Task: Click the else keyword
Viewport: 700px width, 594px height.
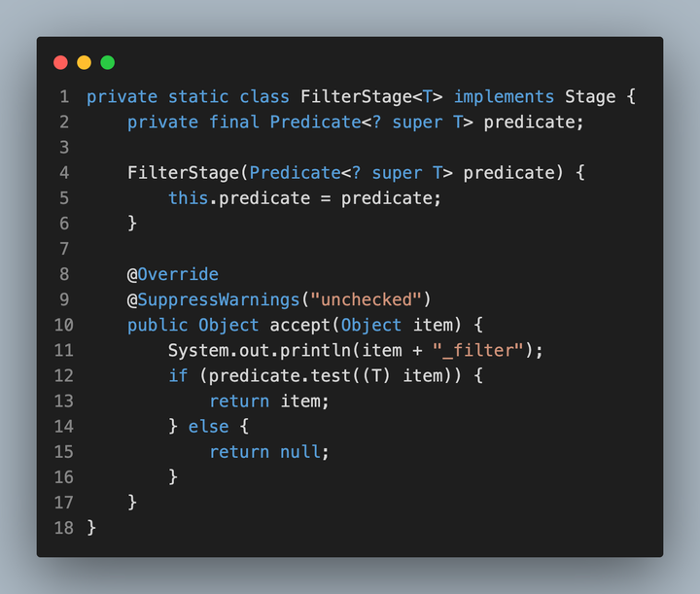Action: click(209, 426)
